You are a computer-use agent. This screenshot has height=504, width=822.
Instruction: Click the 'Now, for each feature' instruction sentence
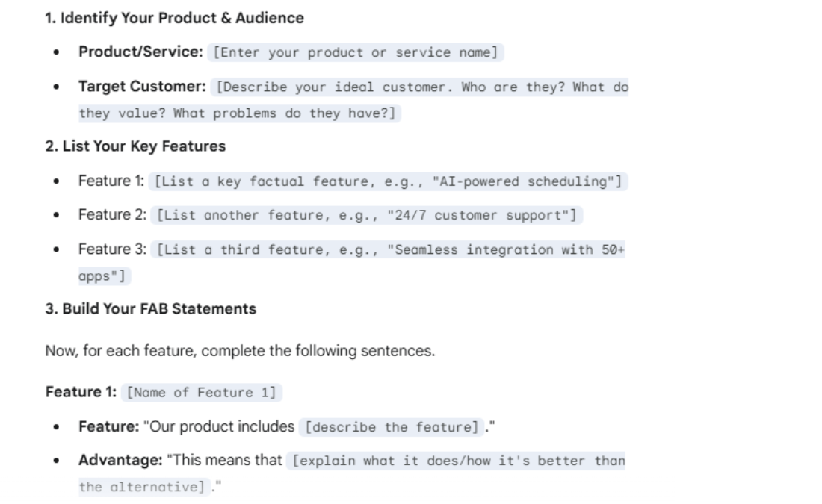[x=240, y=351]
